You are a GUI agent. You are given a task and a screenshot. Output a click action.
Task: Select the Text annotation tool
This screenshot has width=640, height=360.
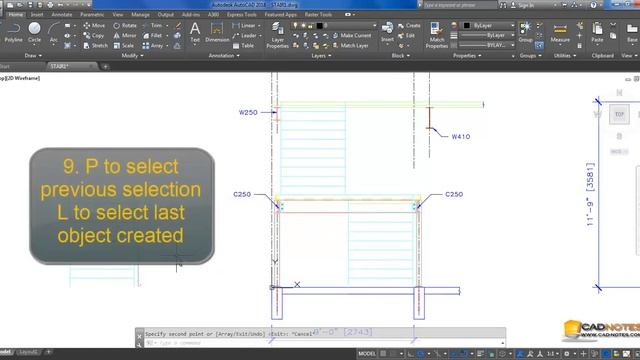(195, 32)
